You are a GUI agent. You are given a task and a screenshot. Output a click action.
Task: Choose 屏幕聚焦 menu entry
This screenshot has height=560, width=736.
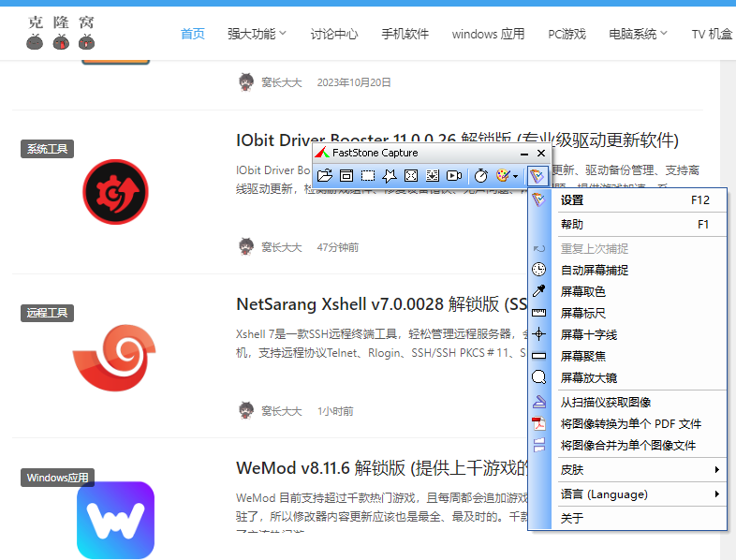point(627,356)
